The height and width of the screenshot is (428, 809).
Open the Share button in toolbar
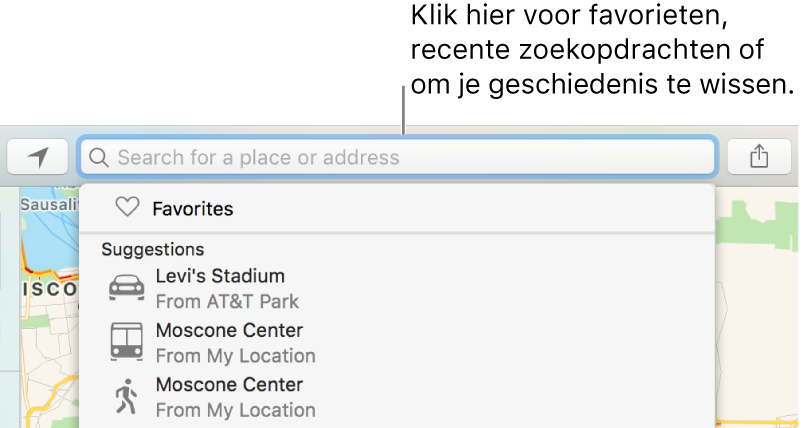pyautogui.click(x=759, y=157)
